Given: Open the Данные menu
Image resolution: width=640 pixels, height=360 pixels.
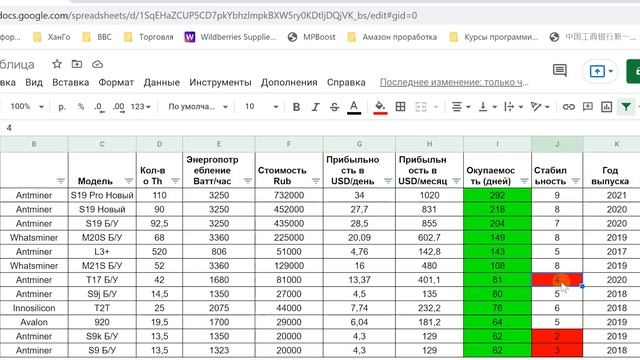Looking at the screenshot, I should pos(162,82).
